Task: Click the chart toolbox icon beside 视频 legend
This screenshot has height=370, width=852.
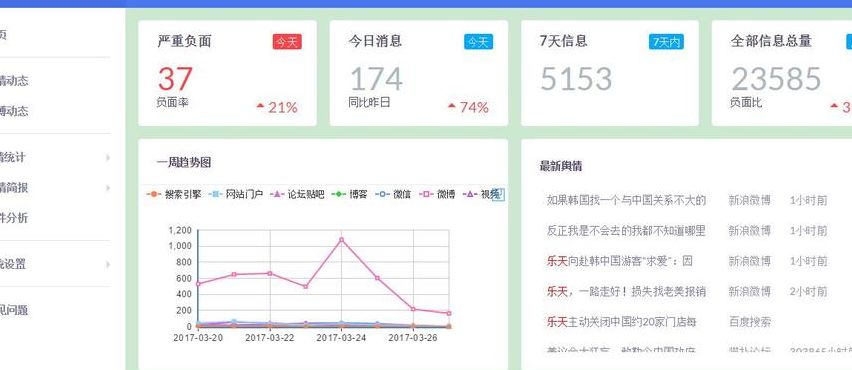Action: pyautogui.click(x=498, y=195)
